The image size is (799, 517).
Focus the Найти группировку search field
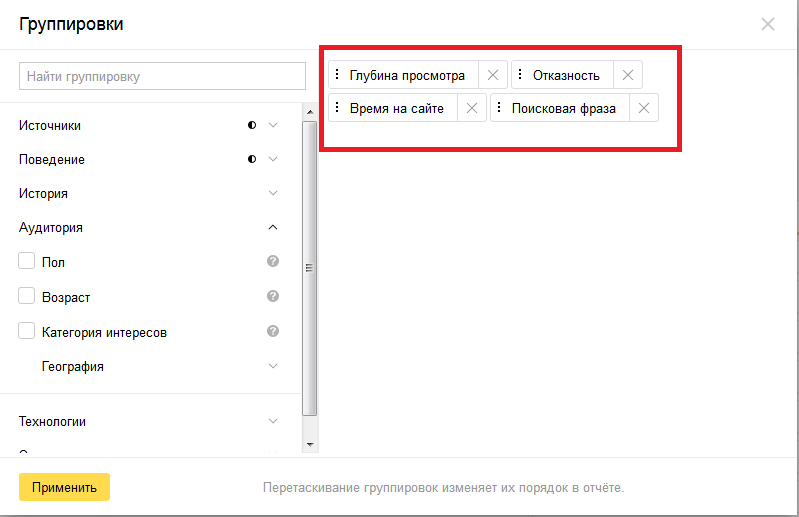point(163,76)
